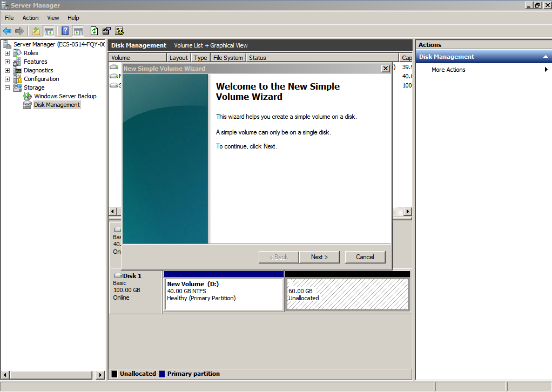This screenshot has height=392, width=552.
Task: Expand the Configuration tree node
Action: pyautogui.click(x=7, y=79)
